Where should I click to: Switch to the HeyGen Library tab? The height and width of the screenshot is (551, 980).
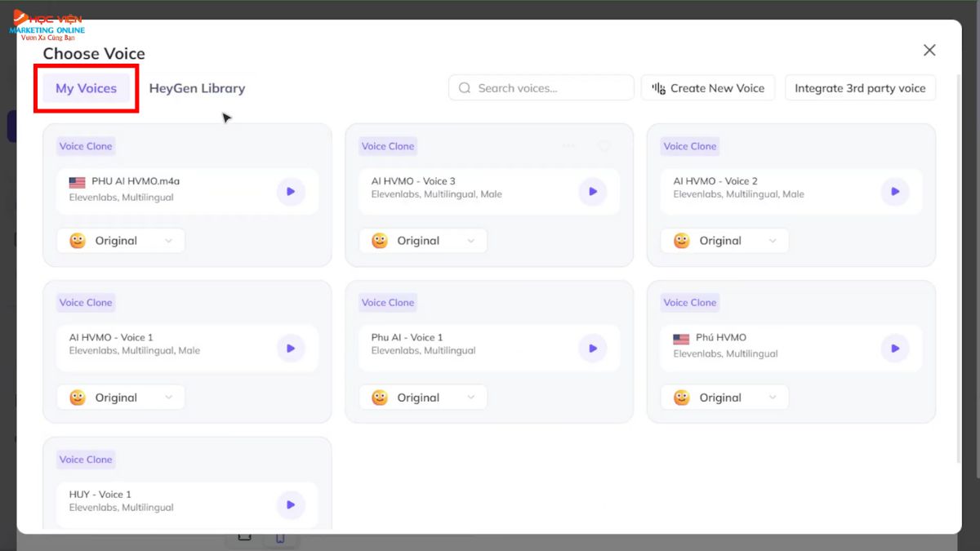click(197, 88)
